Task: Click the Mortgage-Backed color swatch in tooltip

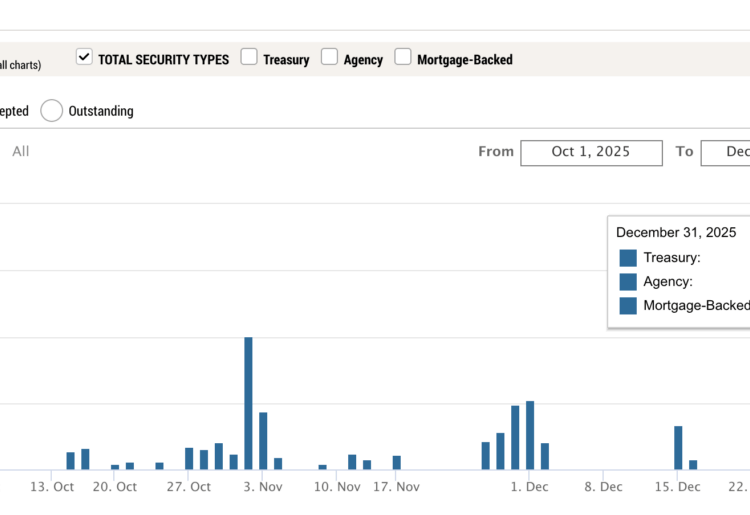Action: [x=628, y=306]
